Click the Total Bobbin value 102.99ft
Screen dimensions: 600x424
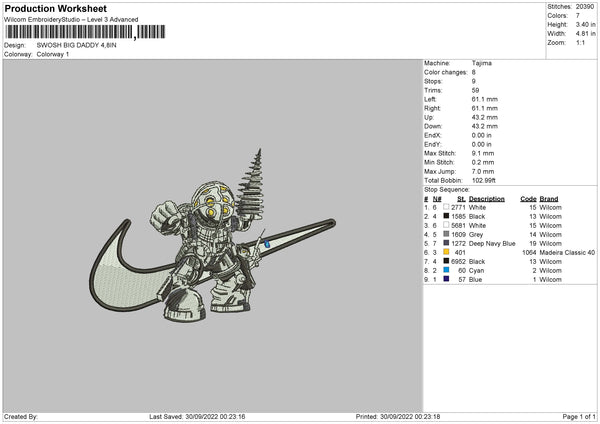[484, 180]
